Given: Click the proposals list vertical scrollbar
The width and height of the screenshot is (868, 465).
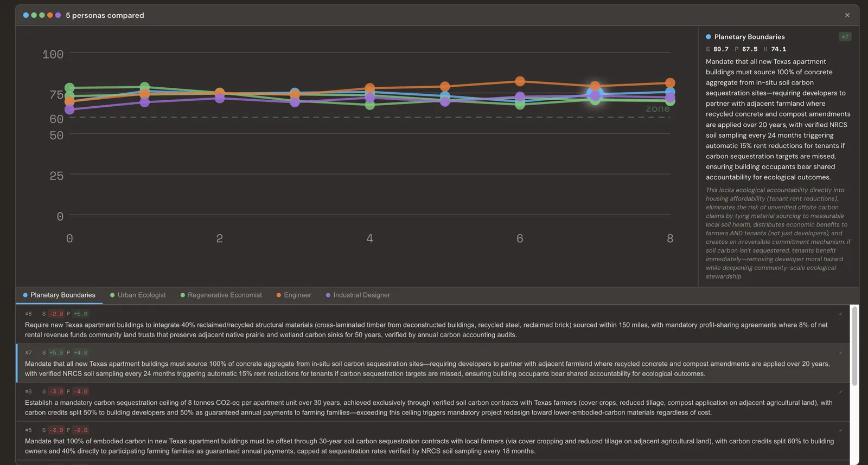Looking at the screenshot, I should tap(854, 346).
